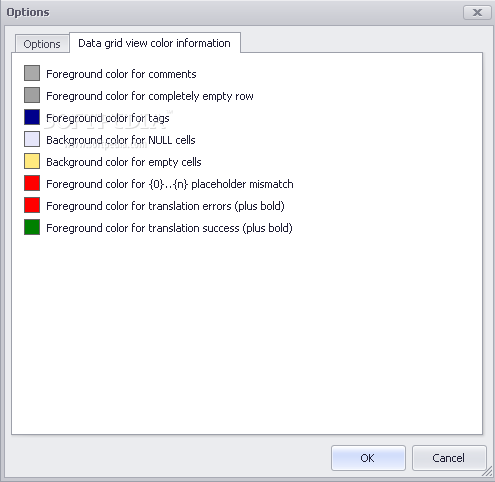This screenshot has width=495, height=482.
Task: Click green swatch for translation success
Action: (x=32, y=227)
